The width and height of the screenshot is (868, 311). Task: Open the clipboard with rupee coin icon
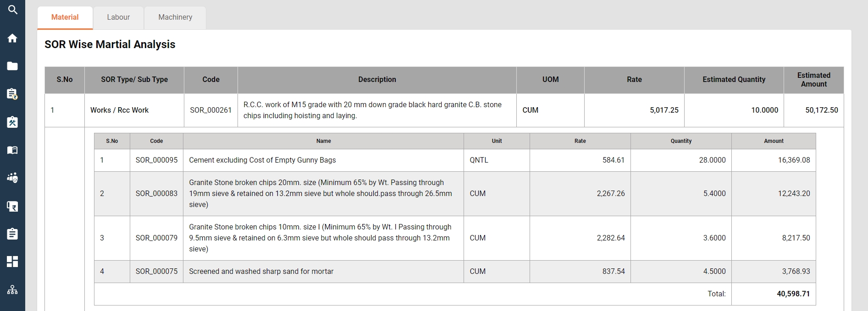coord(12,94)
